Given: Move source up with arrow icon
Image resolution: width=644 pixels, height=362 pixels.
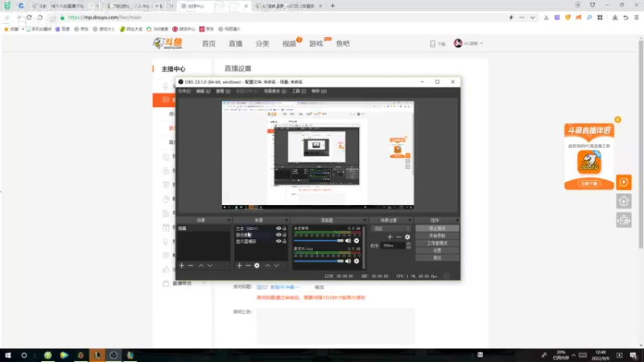Looking at the screenshot, I should [x=267, y=265].
